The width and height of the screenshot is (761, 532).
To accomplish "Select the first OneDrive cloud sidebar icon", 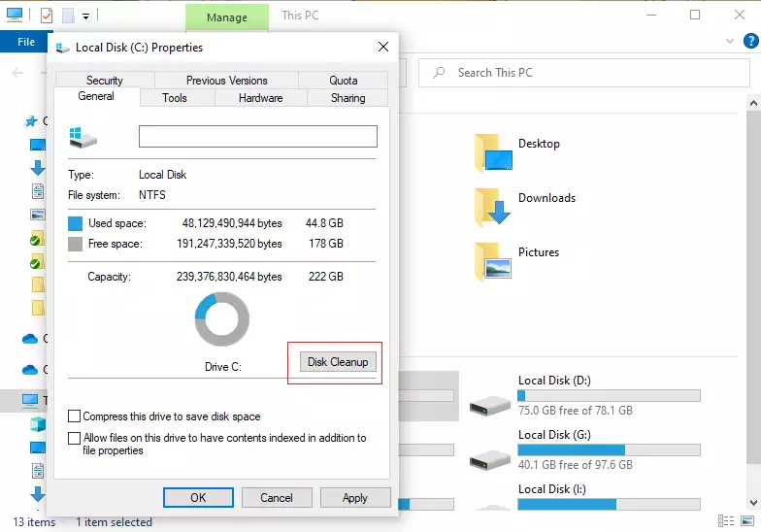I will 30,339.
